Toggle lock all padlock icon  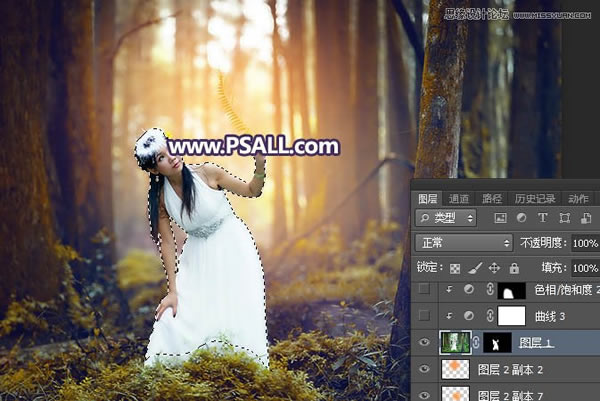point(514,268)
